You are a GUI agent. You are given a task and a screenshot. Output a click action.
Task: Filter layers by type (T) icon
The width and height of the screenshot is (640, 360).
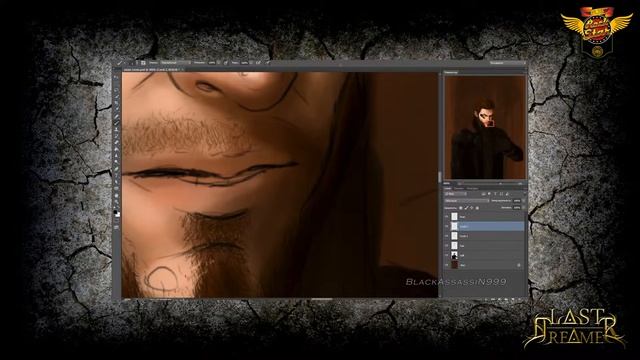(x=495, y=194)
